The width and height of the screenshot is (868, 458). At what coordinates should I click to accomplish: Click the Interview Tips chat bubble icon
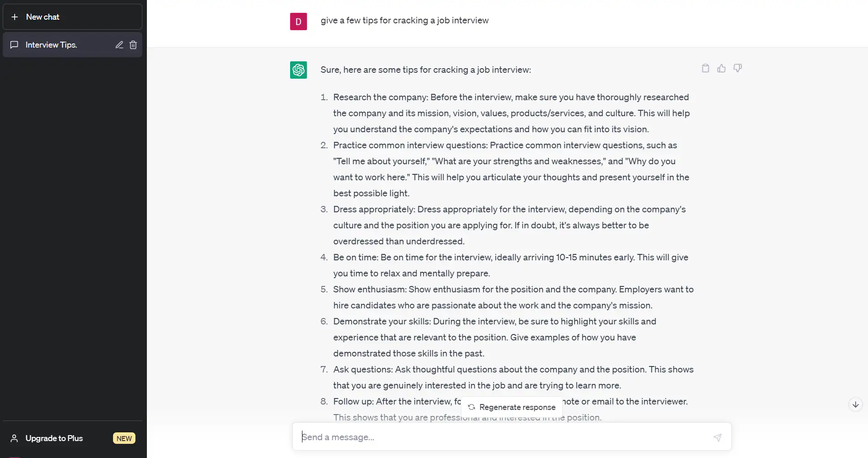(x=15, y=45)
